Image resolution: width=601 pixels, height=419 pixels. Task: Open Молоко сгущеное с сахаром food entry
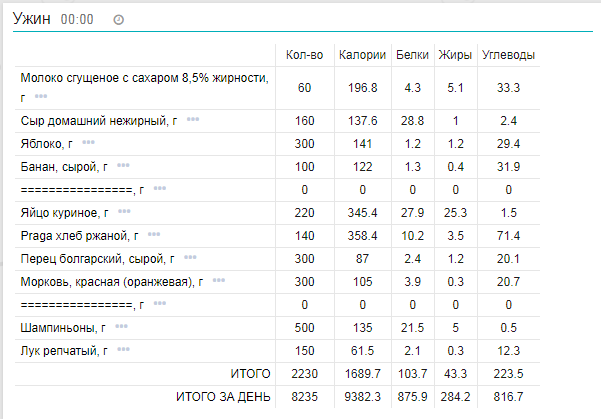coord(144,78)
